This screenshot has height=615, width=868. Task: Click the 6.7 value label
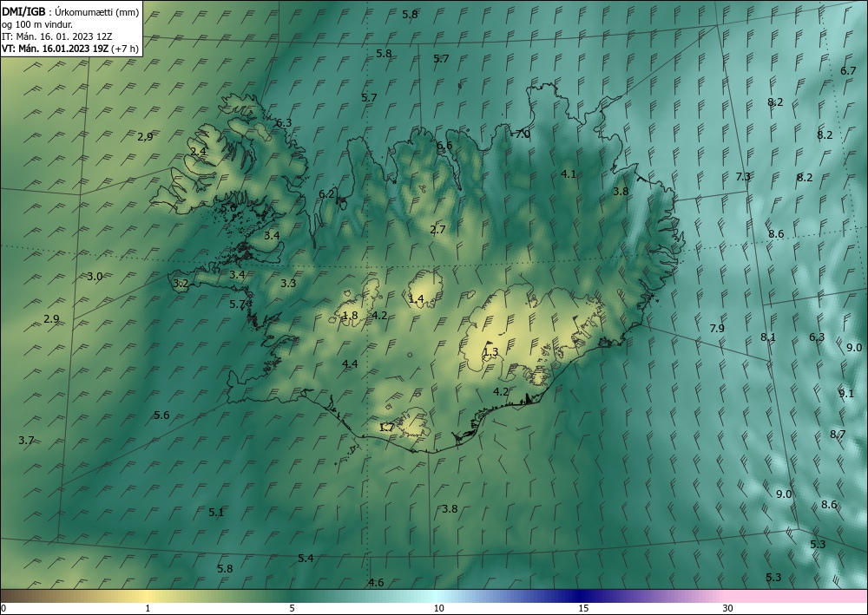click(x=848, y=71)
